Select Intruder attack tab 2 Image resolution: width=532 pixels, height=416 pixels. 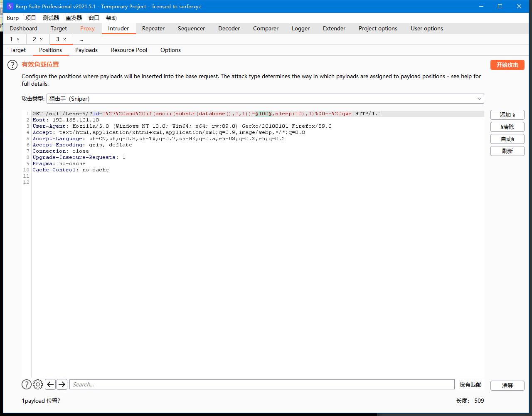(x=34, y=39)
